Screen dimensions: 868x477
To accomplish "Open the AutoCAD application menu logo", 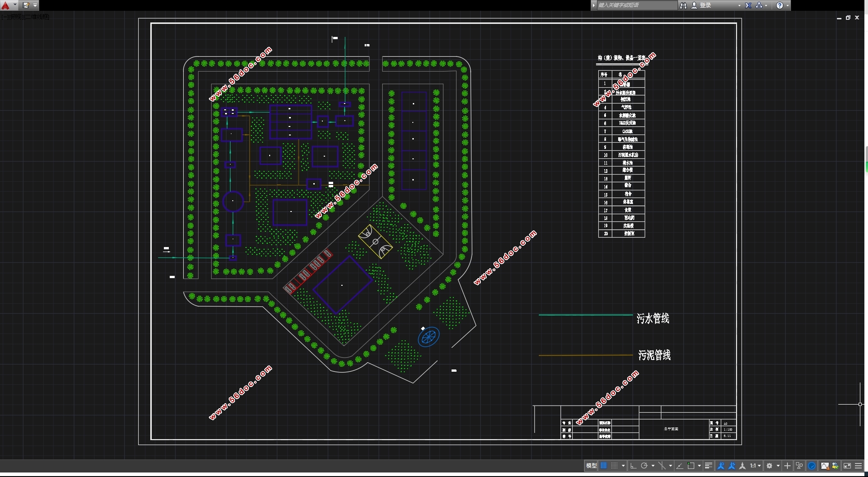I will pyautogui.click(x=5, y=5).
